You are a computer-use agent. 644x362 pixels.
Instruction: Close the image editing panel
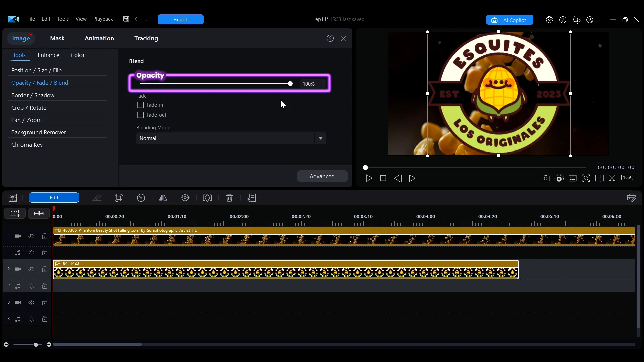click(x=344, y=38)
